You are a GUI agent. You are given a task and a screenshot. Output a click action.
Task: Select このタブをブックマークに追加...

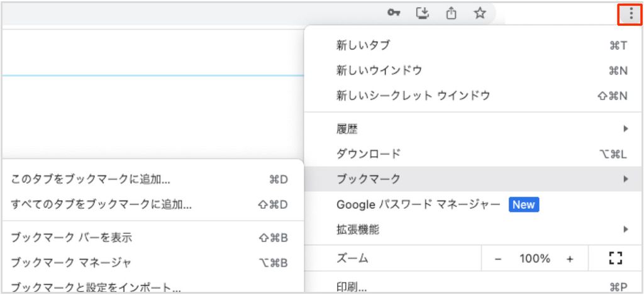[x=152, y=179]
